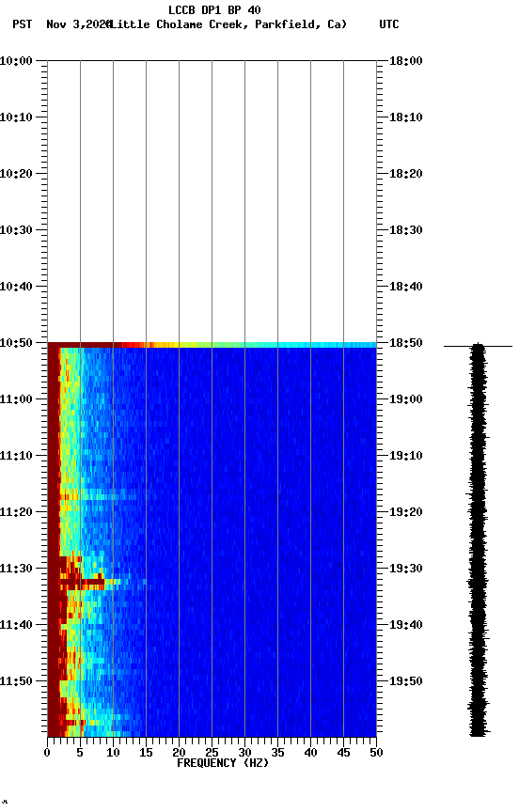The width and height of the screenshot is (519, 812).
Task: Click the 18:30 UTC time label
Action: (x=406, y=230)
